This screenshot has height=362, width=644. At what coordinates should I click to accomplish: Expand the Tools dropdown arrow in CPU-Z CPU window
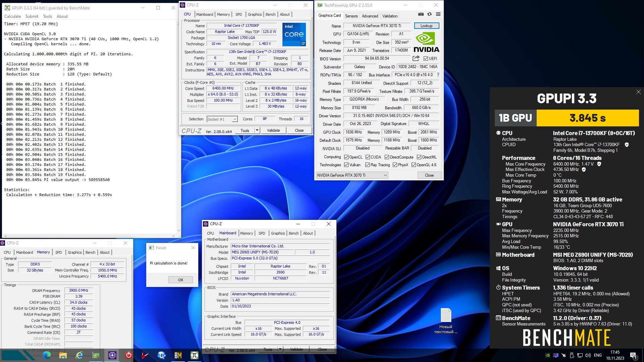[x=257, y=130]
